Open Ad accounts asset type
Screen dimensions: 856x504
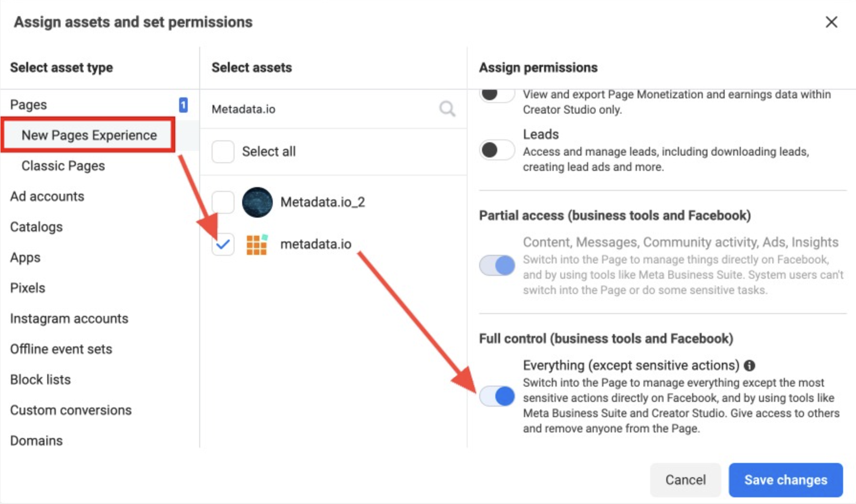pyautogui.click(x=47, y=196)
